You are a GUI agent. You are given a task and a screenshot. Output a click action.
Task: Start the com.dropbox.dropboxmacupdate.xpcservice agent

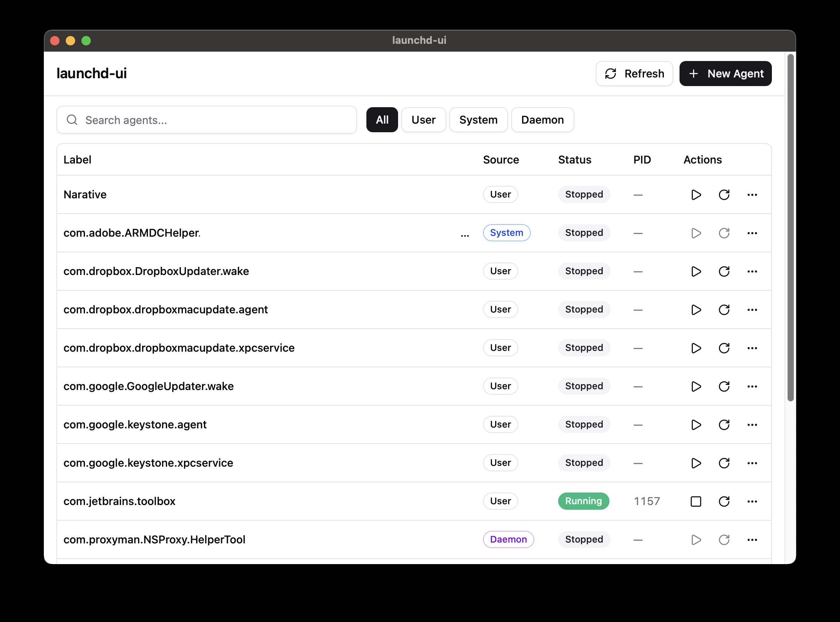coord(696,348)
